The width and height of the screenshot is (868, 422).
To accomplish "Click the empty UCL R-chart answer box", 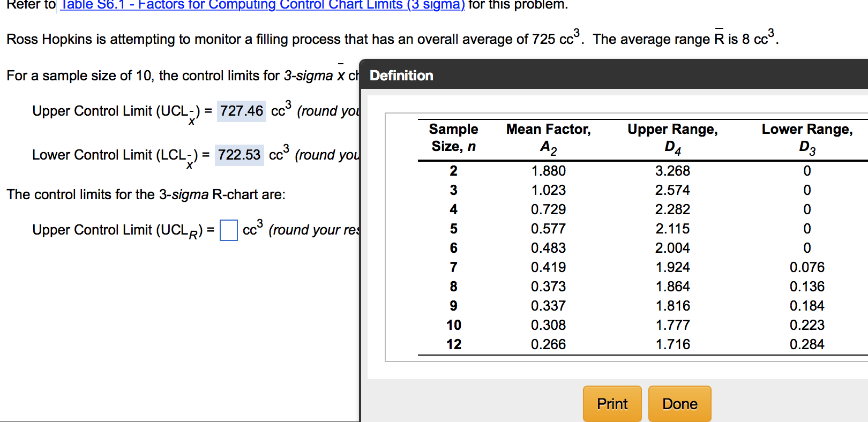I will [229, 230].
